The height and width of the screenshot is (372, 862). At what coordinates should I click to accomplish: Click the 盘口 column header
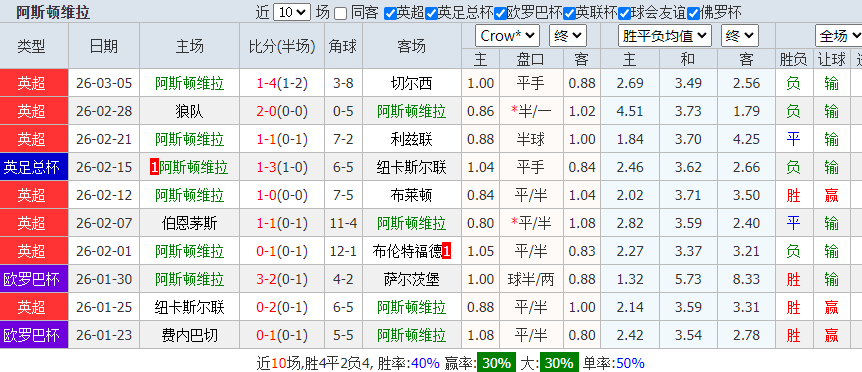(x=531, y=59)
